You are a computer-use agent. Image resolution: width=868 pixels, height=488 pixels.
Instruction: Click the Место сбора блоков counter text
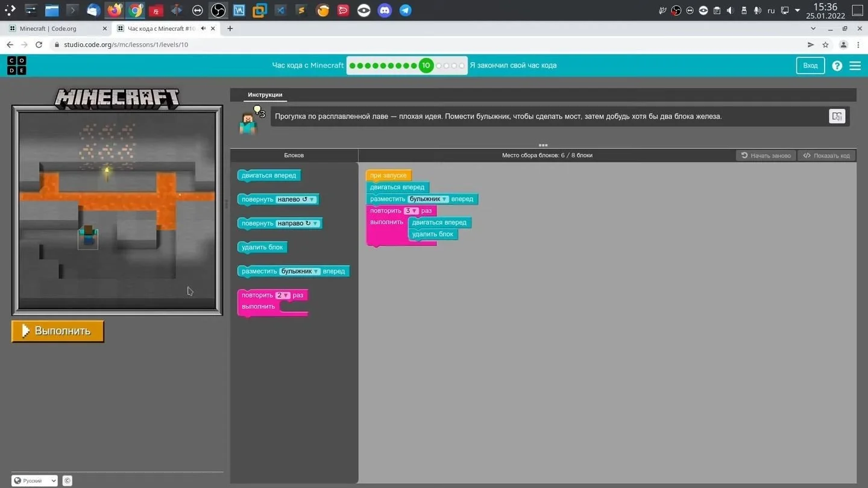(x=547, y=155)
